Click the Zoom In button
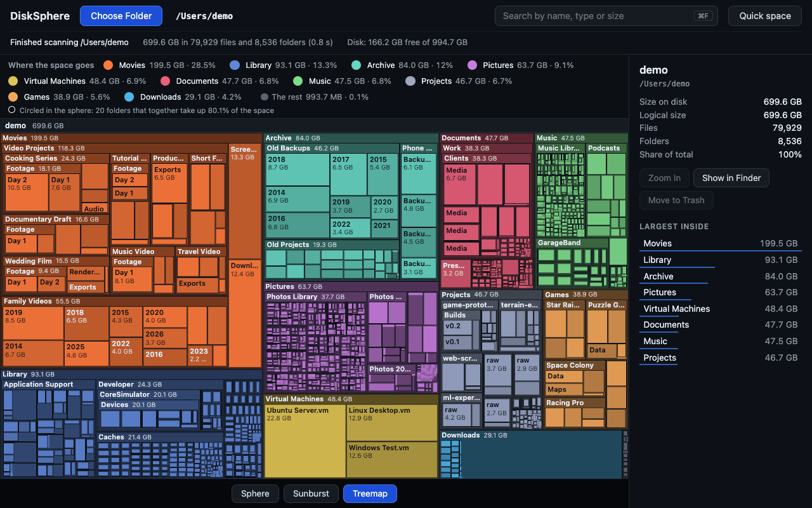The image size is (812, 508). [x=664, y=178]
